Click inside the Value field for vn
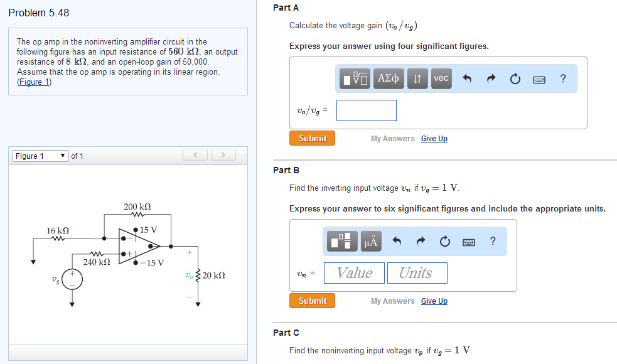Image resolution: width=617 pixels, height=364 pixels. tap(353, 272)
